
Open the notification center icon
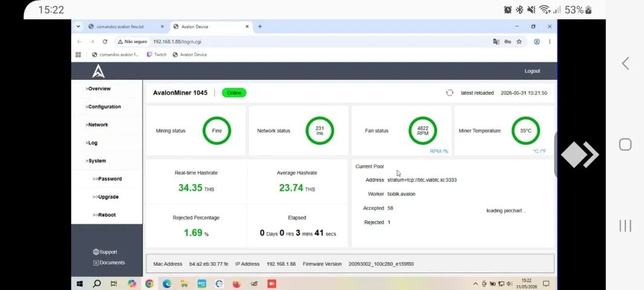(x=546, y=283)
